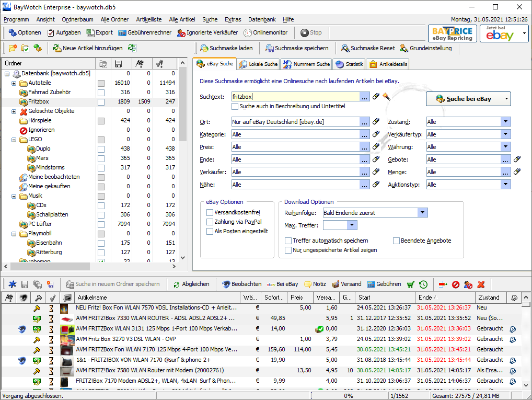
Task: Collapse the LEGO folder
Action: click(x=14, y=140)
